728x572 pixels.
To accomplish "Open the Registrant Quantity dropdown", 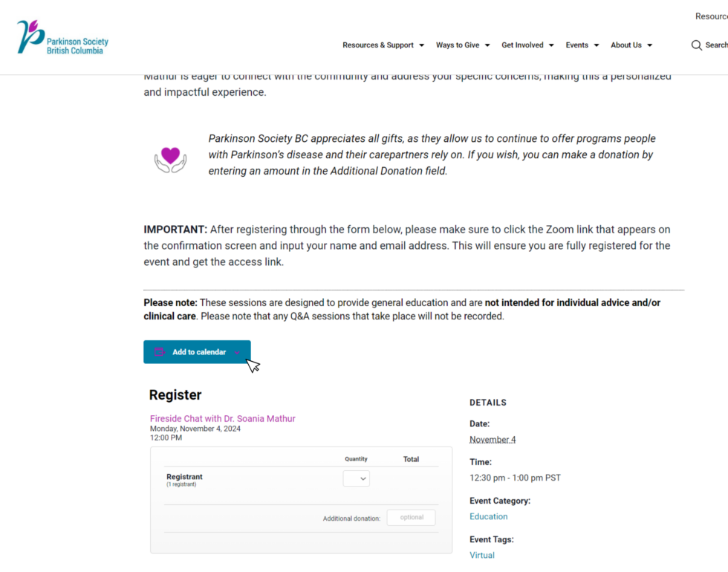I will [356, 478].
